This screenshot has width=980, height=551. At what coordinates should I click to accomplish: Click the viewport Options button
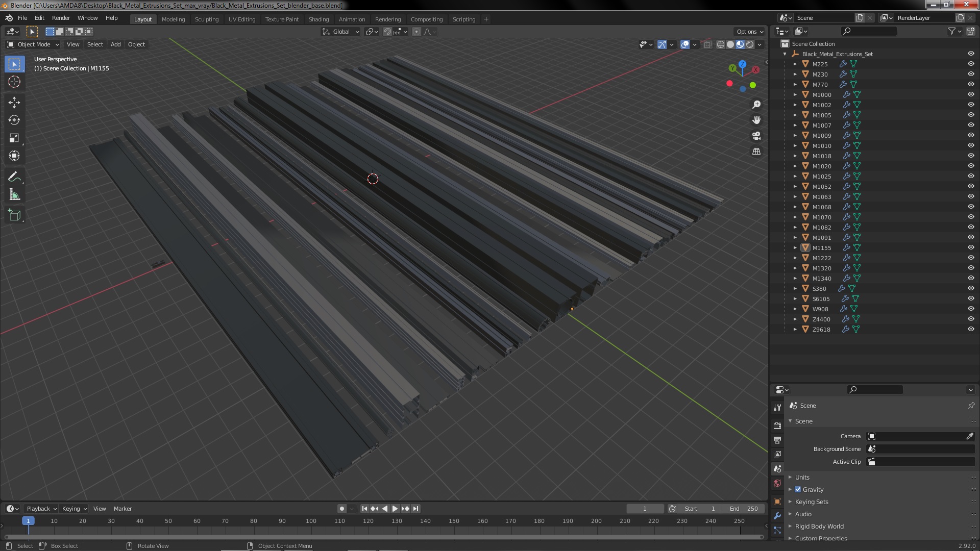749,32
